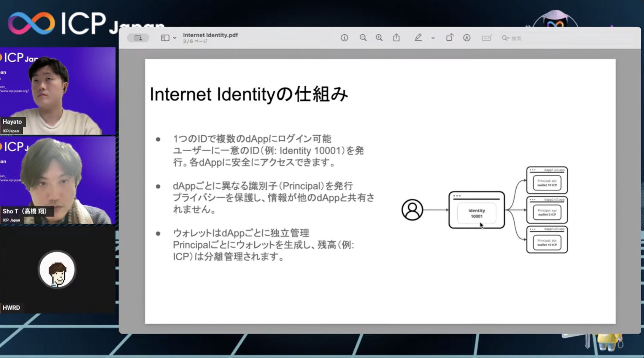Image resolution: width=644 pixels, height=358 pixels.
Task: Click the Internet Identity.pdf title
Action: [210, 35]
